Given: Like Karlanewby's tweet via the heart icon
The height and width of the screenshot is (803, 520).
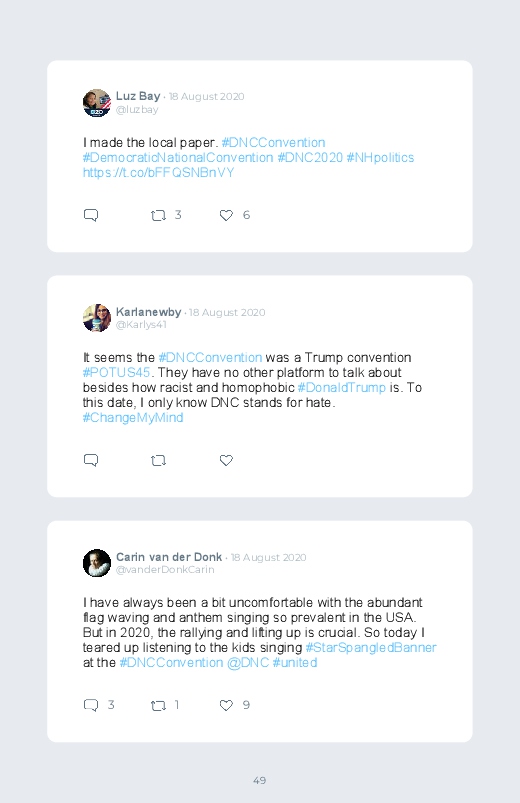Looking at the screenshot, I should [x=226, y=460].
